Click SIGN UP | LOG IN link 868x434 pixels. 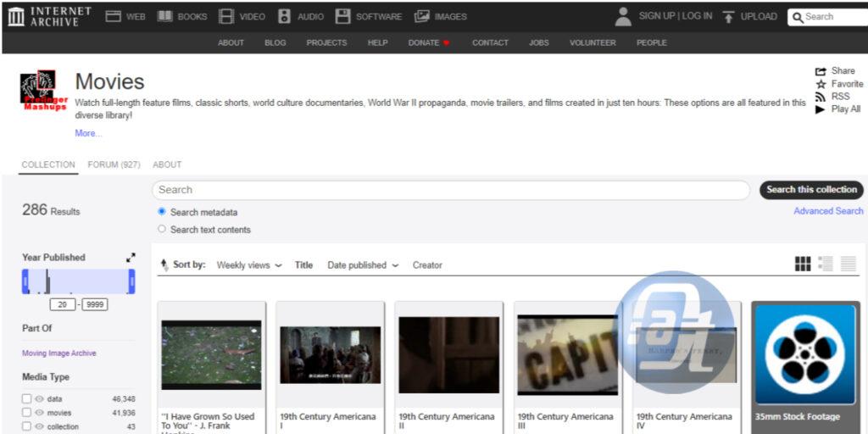pos(676,16)
